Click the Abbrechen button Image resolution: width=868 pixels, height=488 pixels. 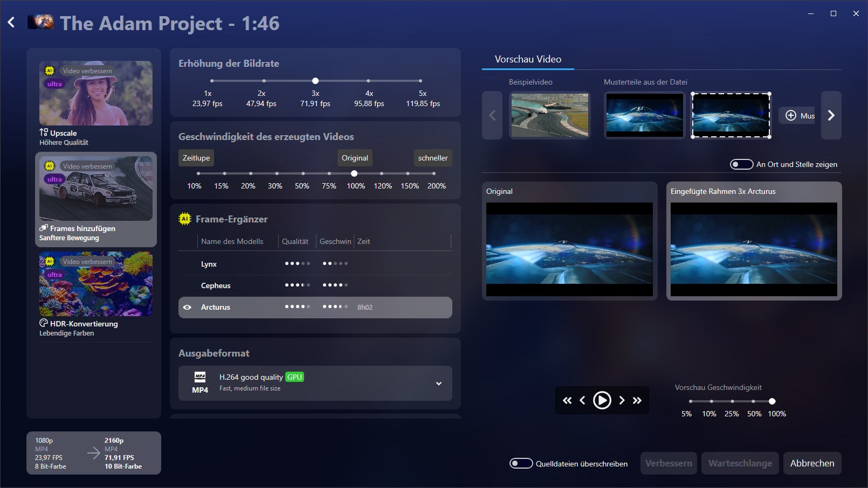point(812,463)
